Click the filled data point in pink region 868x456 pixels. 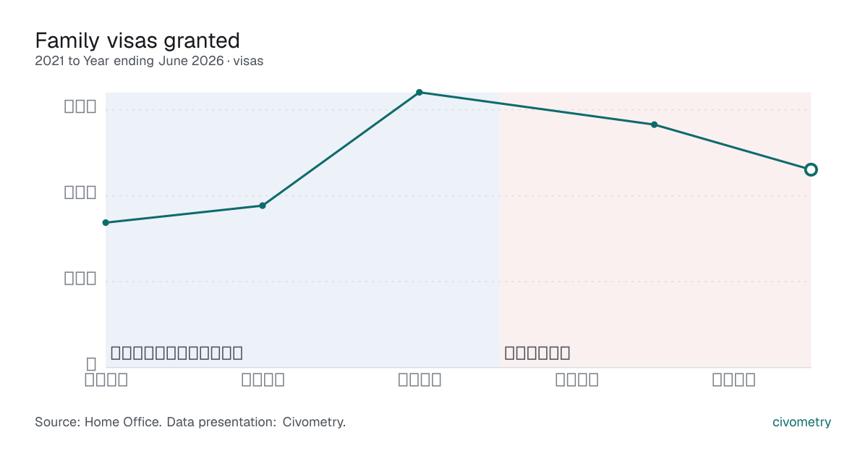654,124
